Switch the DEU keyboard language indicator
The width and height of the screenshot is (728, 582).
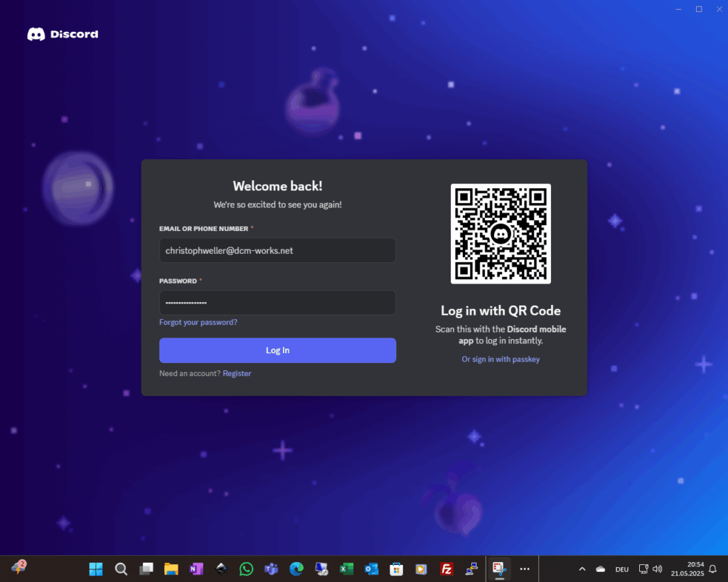click(621, 569)
